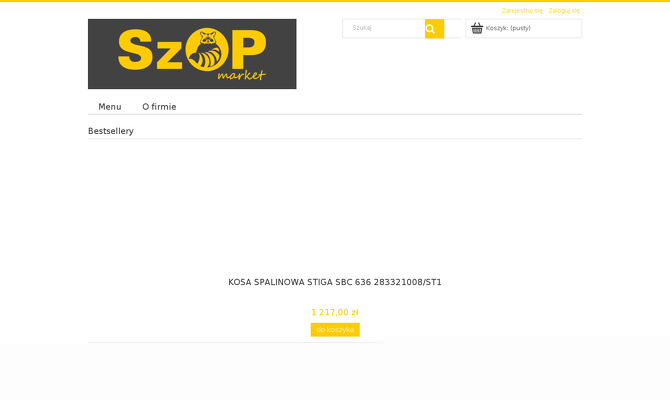Click the 'market' script text in logo

pos(241,75)
